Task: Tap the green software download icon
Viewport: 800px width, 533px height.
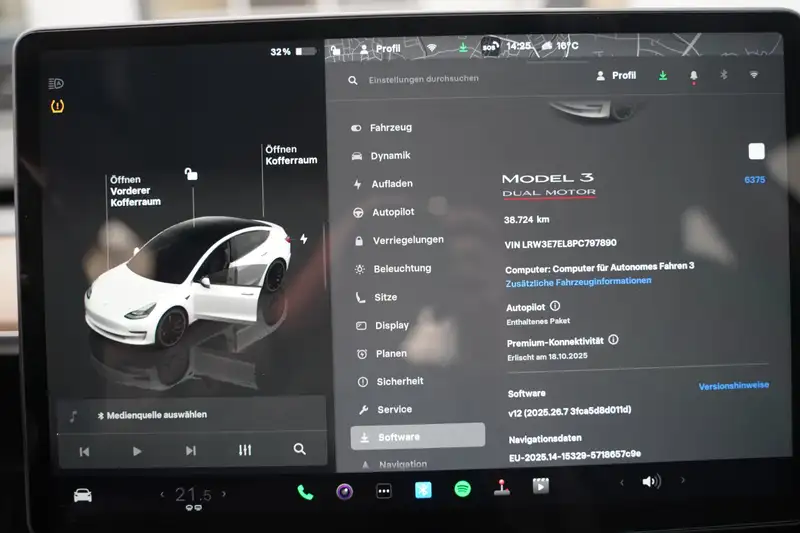Action: pyautogui.click(x=662, y=76)
